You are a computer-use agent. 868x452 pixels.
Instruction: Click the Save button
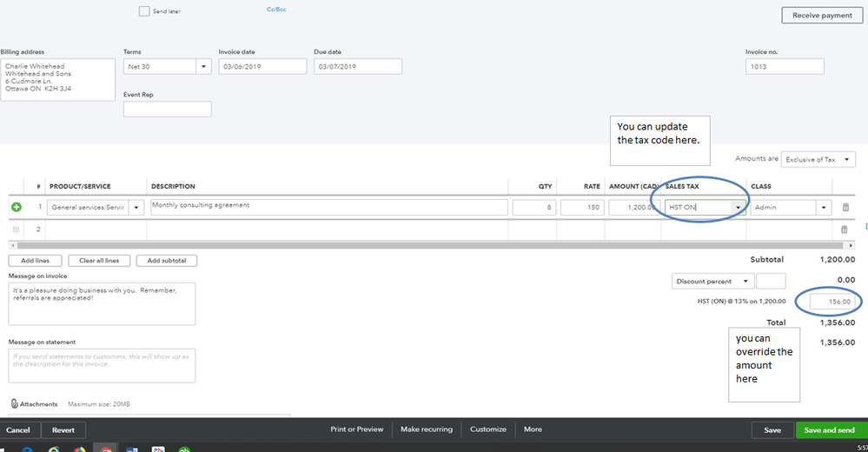click(772, 430)
